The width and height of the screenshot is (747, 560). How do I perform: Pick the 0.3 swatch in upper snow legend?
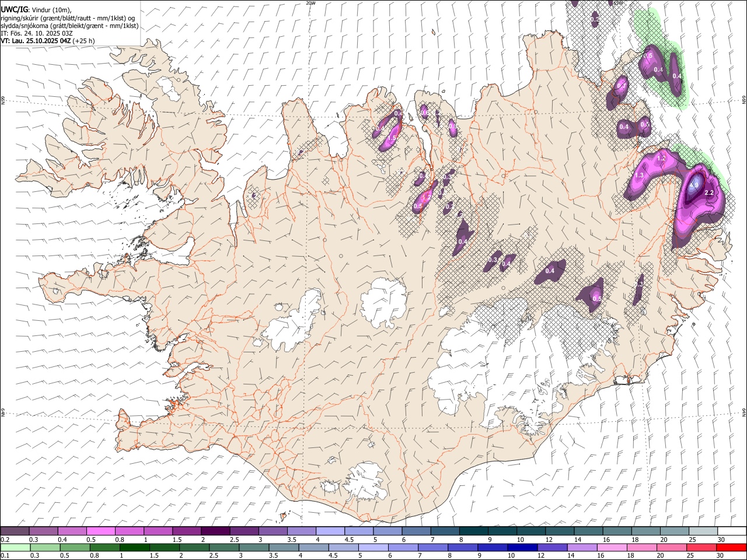pos(44,531)
